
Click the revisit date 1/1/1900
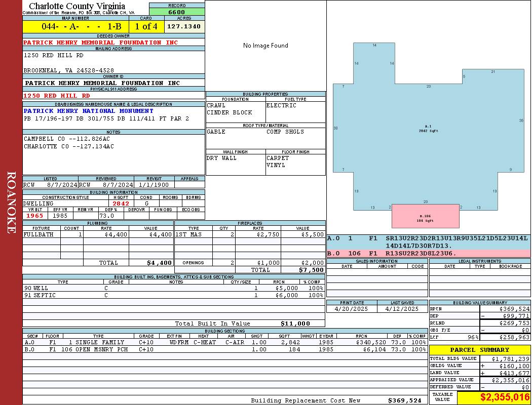coord(154,185)
